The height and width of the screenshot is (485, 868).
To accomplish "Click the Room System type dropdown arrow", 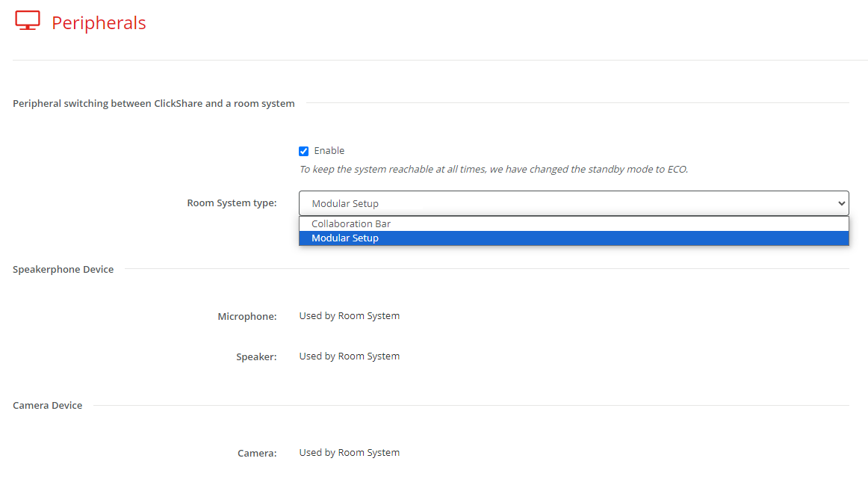I will click(842, 203).
